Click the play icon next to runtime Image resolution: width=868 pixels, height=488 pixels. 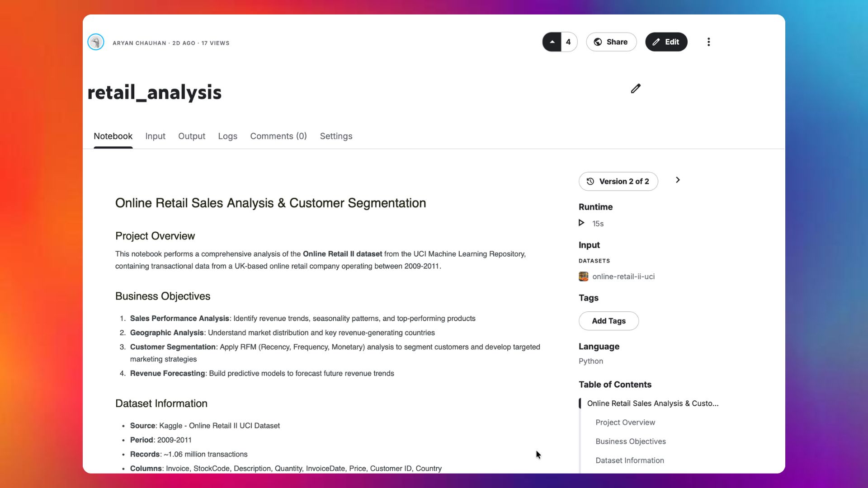click(x=581, y=223)
